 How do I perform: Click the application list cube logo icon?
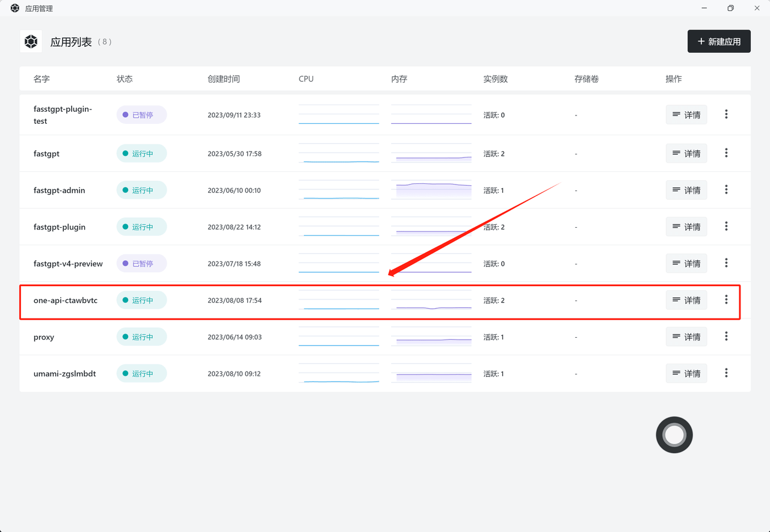(31, 41)
